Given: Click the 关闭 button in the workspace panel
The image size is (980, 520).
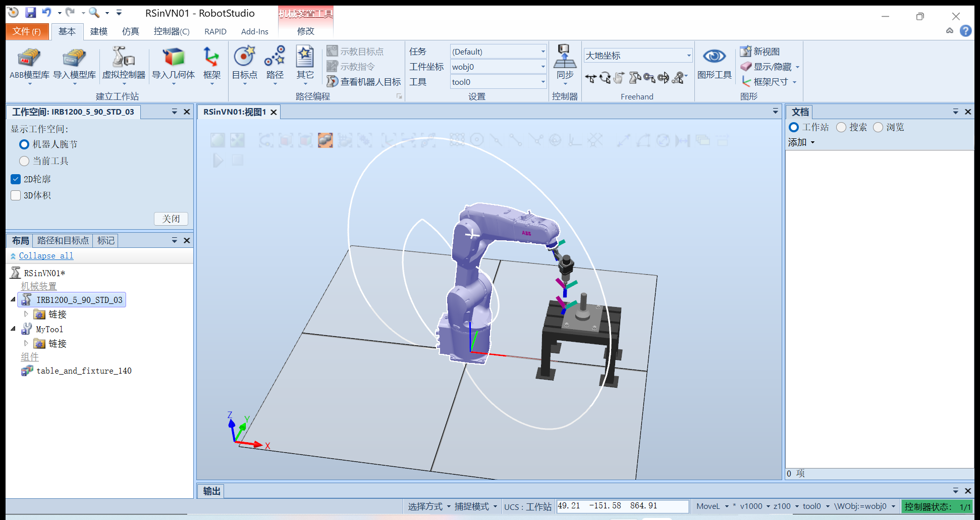Looking at the screenshot, I should point(171,219).
